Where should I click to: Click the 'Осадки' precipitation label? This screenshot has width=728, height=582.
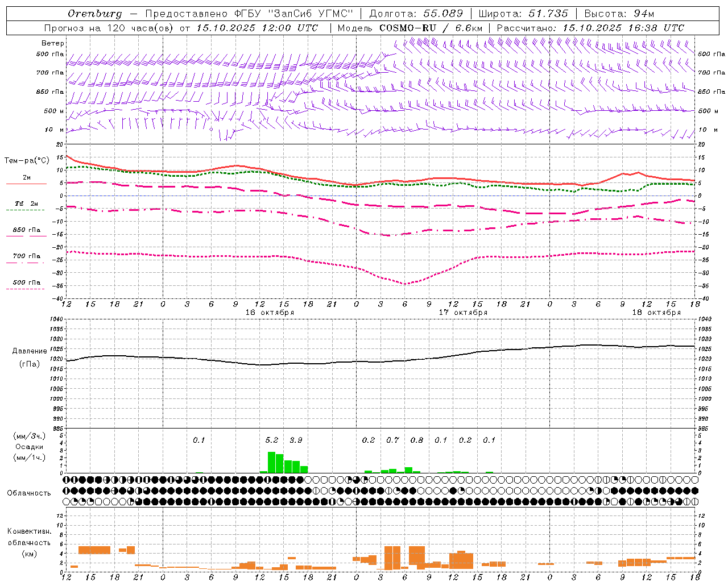pos(29,447)
